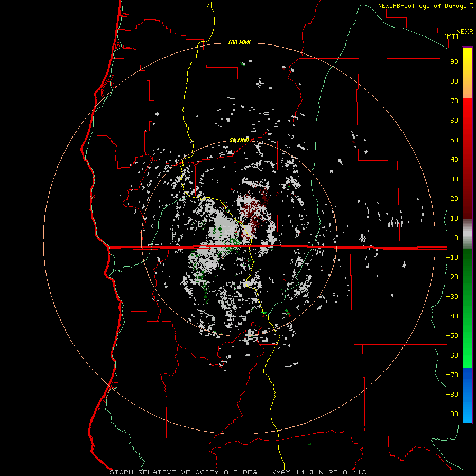Viewport: 476px width, 476px height.
Task: Click the positive 50 knot scale value
Action: 454,140
